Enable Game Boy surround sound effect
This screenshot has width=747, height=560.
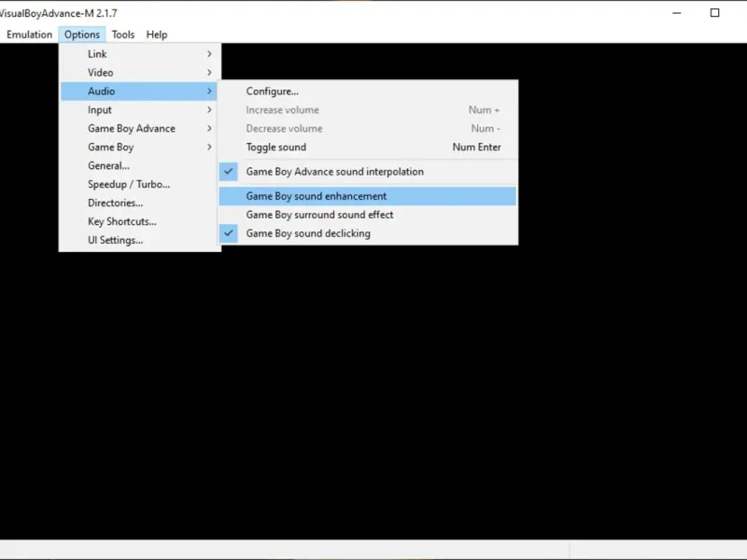(367, 215)
